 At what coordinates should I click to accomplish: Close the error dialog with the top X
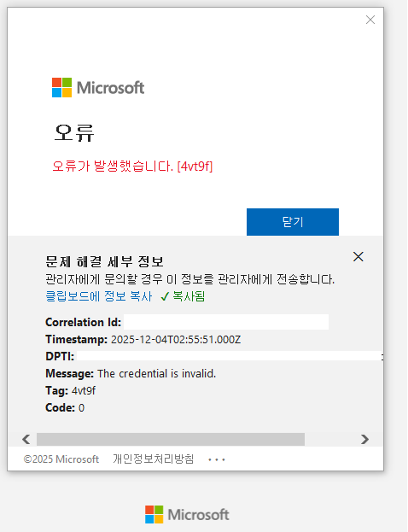[370, 20]
